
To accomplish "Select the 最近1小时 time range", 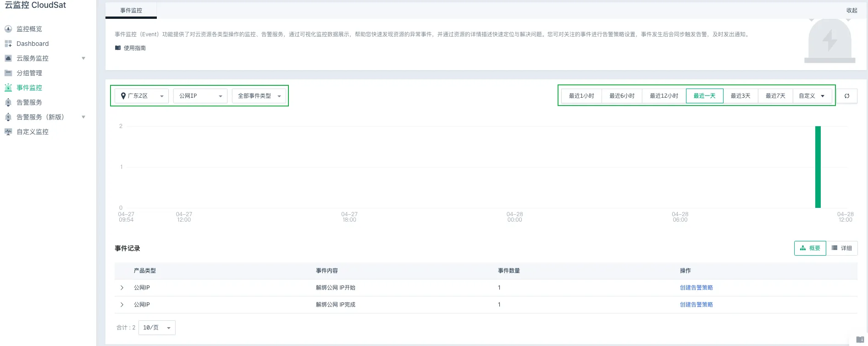I will click(581, 96).
